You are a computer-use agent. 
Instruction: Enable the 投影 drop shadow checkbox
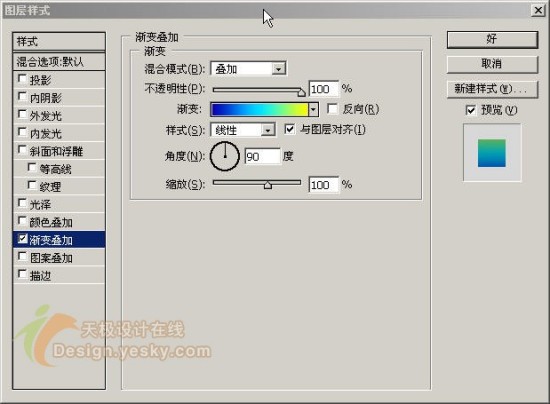[x=22, y=79]
